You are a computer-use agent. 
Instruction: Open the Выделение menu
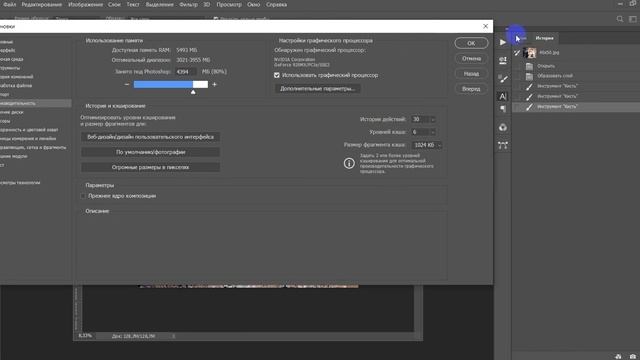159,4
